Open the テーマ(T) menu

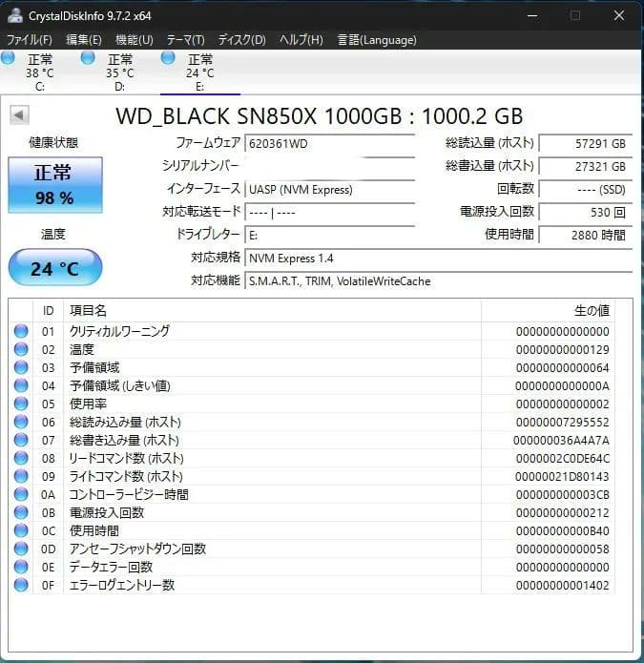click(x=185, y=40)
